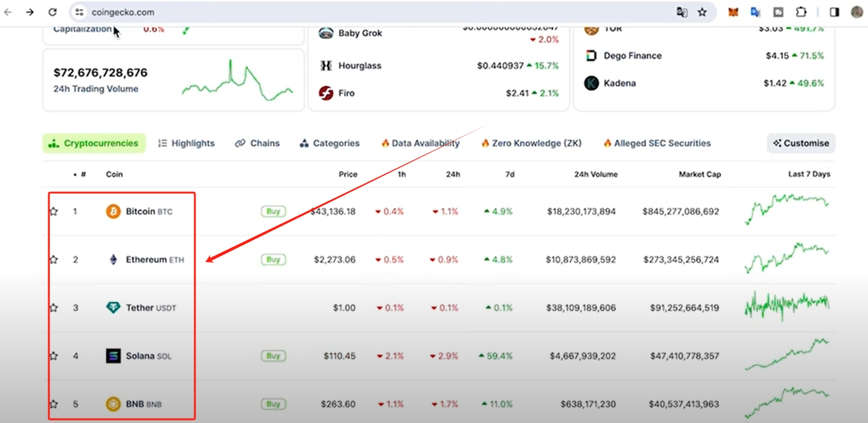This screenshot has width=868, height=423.
Task: Click the browser forward arrow
Action: click(30, 12)
